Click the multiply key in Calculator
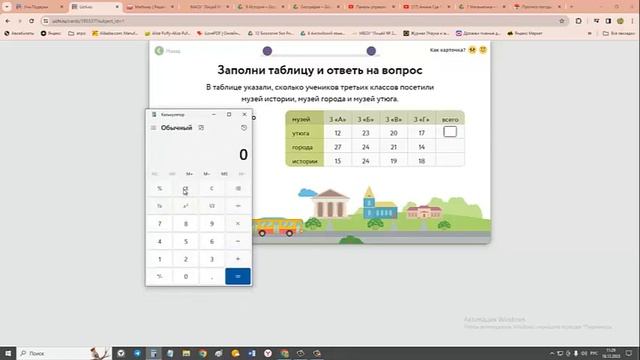This screenshot has height=360, width=640. pos(238,223)
